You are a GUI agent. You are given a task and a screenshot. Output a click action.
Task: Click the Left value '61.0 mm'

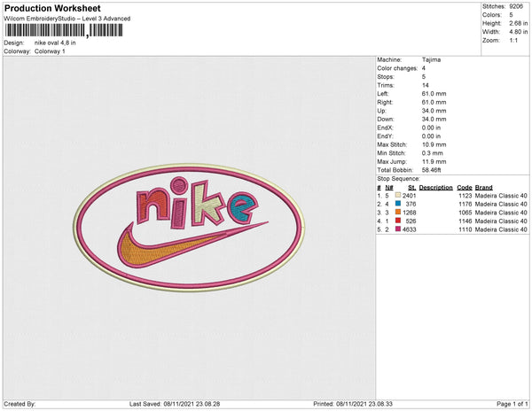coord(434,94)
